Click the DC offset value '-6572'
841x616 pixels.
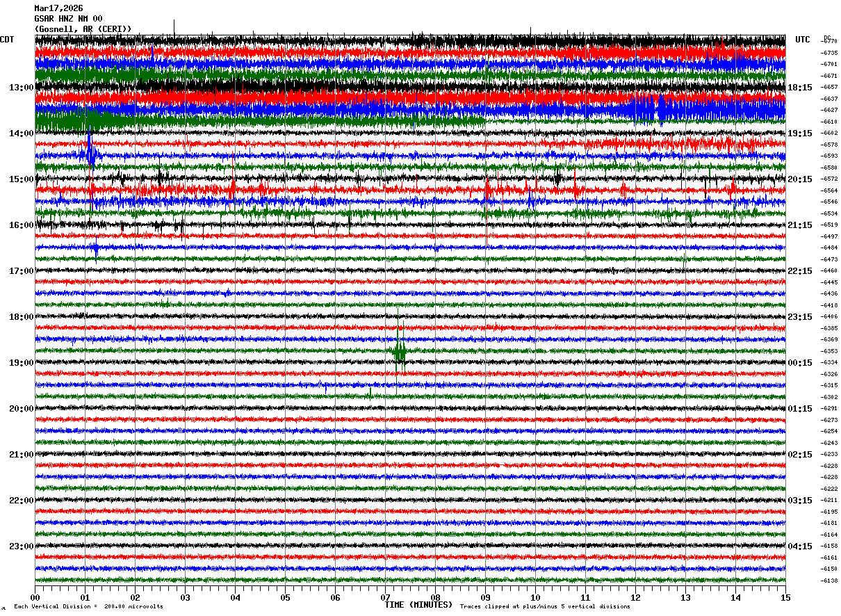(830, 179)
